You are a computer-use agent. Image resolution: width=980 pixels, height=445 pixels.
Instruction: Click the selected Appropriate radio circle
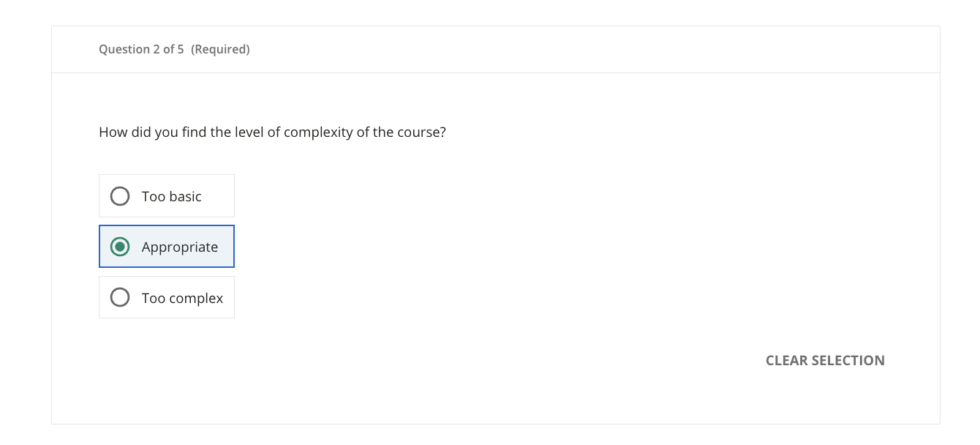(119, 247)
